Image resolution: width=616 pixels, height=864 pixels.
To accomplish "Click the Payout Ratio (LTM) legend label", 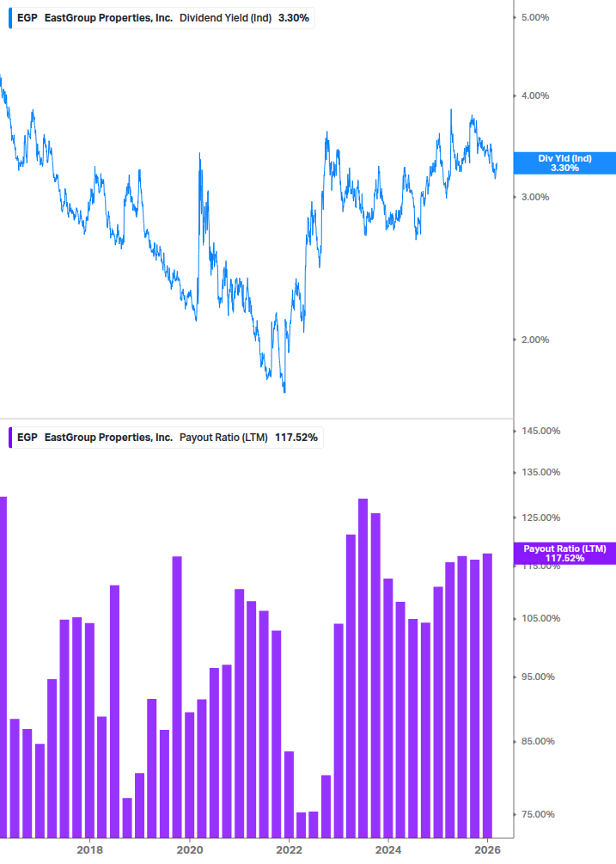I will coord(223,438).
